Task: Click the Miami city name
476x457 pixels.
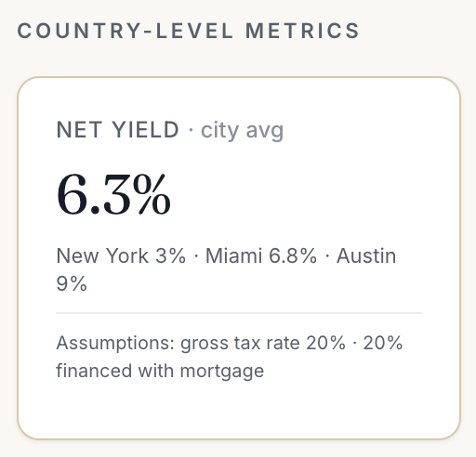Action: [233, 256]
